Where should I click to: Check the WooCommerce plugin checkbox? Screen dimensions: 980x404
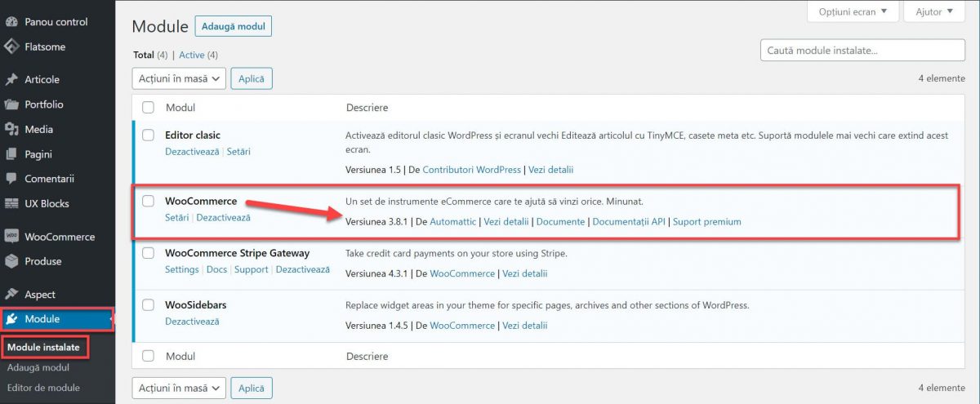pos(149,201)
